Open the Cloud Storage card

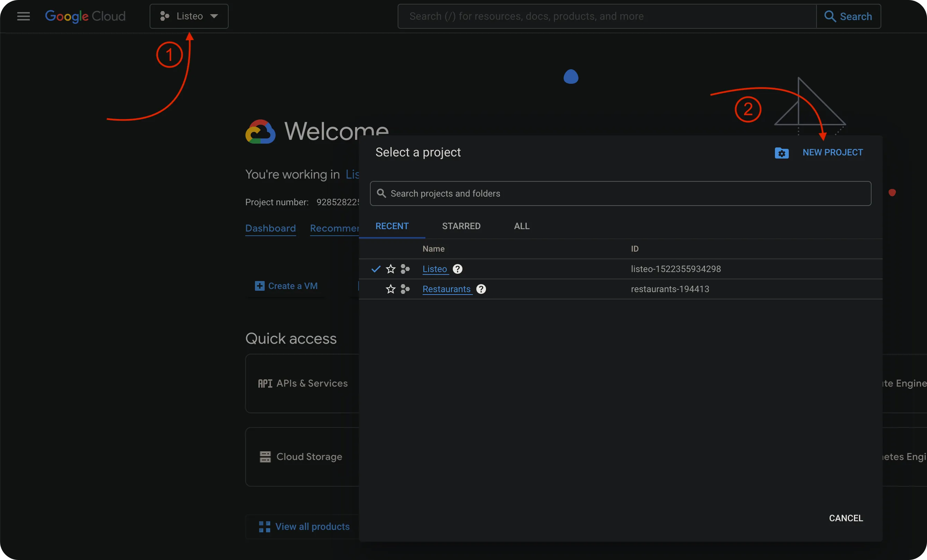(x=302, y=456)
